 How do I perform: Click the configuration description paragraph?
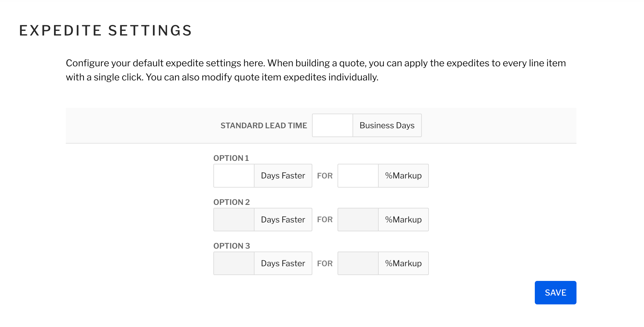(x=316, y=70)
